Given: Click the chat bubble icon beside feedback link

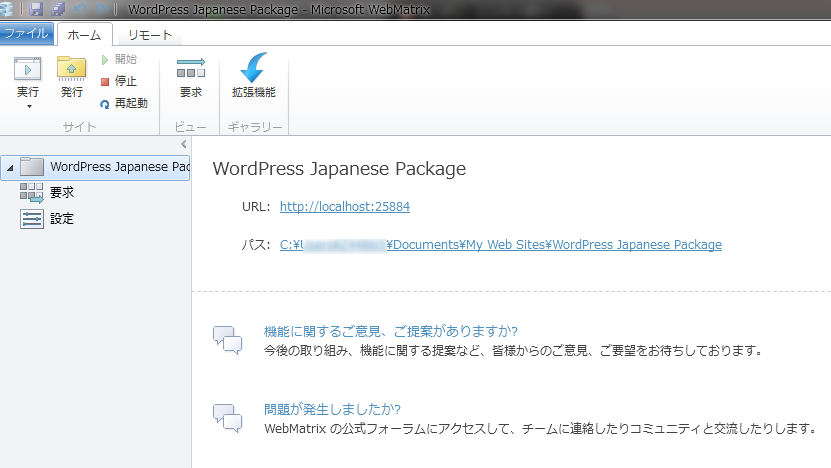Looking at the screenshot, I should pyautogui.click(x=227, y=340).
